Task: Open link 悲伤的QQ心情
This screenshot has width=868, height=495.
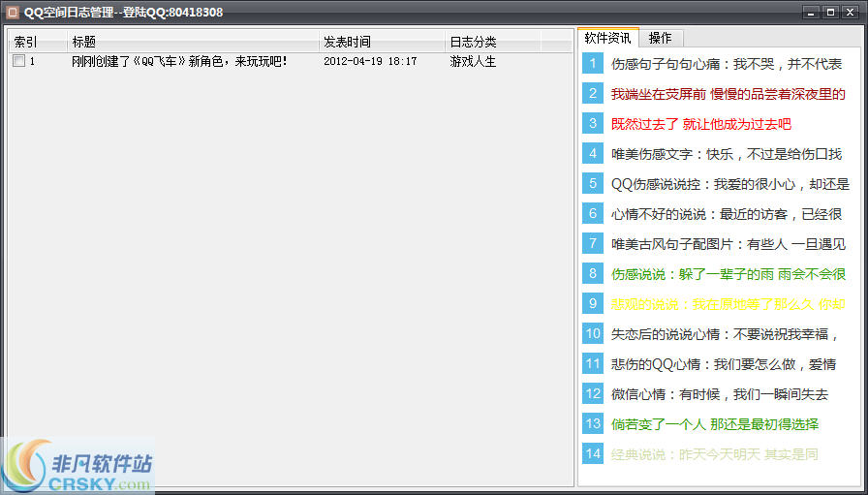Action: click(x=724, y=364)
